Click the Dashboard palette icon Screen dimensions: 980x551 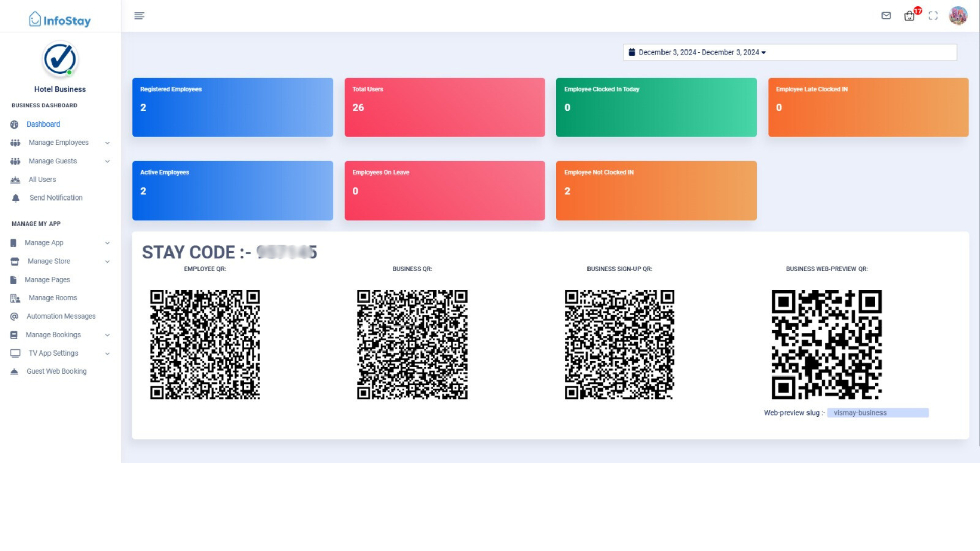14,124
